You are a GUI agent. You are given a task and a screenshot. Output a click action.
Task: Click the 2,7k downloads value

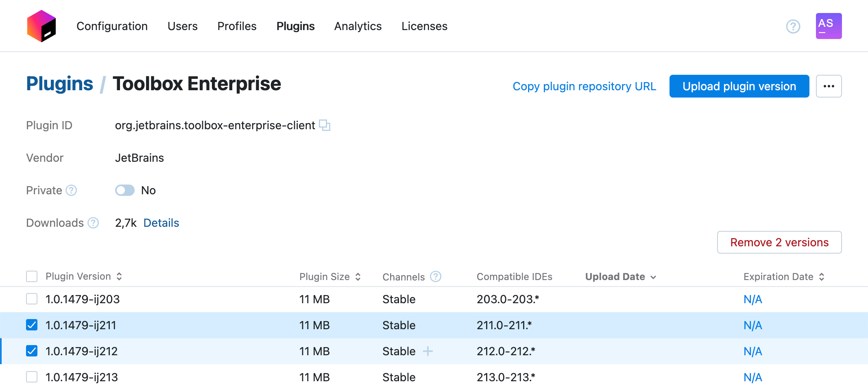tap(126, 223)
